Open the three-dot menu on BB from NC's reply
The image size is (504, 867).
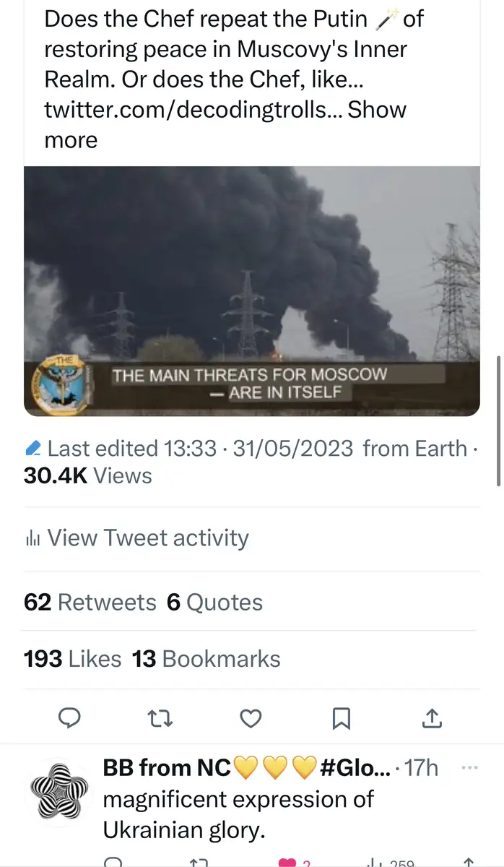click(469, 767)
